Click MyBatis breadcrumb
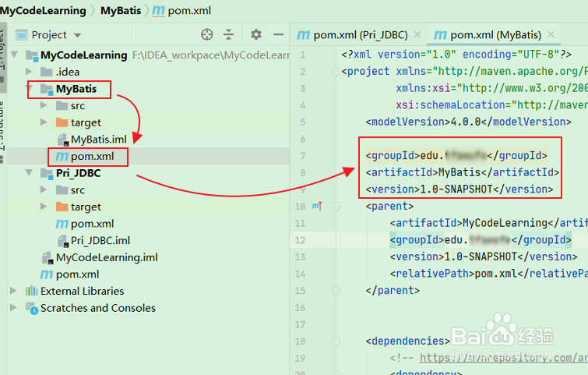Image resolution: width=588 pixels, height=375 pixels. [x=121, y=10]
